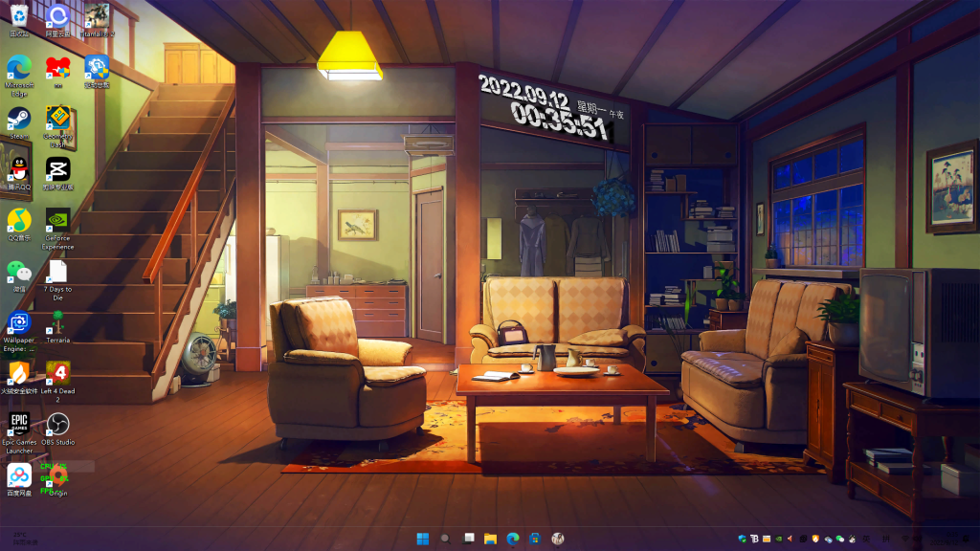This screenshot has width=980, height=551.
Task: Click the Microsoft Edge desktop shortcut
Action: [x=19, y=68]
